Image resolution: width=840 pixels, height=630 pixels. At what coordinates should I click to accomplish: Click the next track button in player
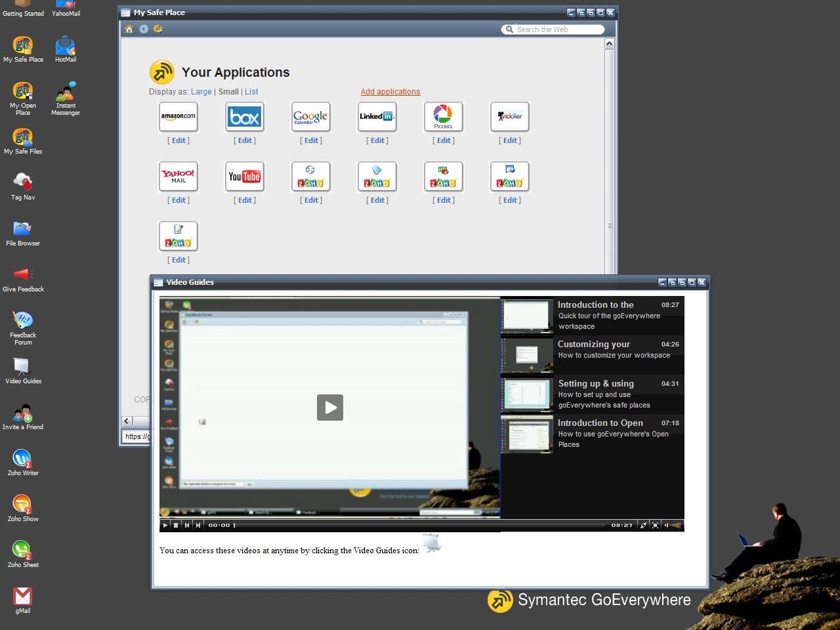(198, 525)
